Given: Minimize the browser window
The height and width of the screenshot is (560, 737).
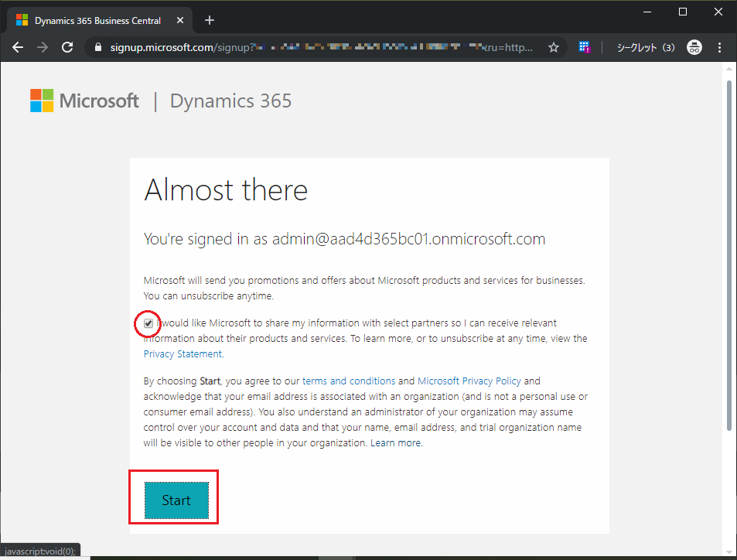Looking at the screenshot, I should tap(647, 12).
